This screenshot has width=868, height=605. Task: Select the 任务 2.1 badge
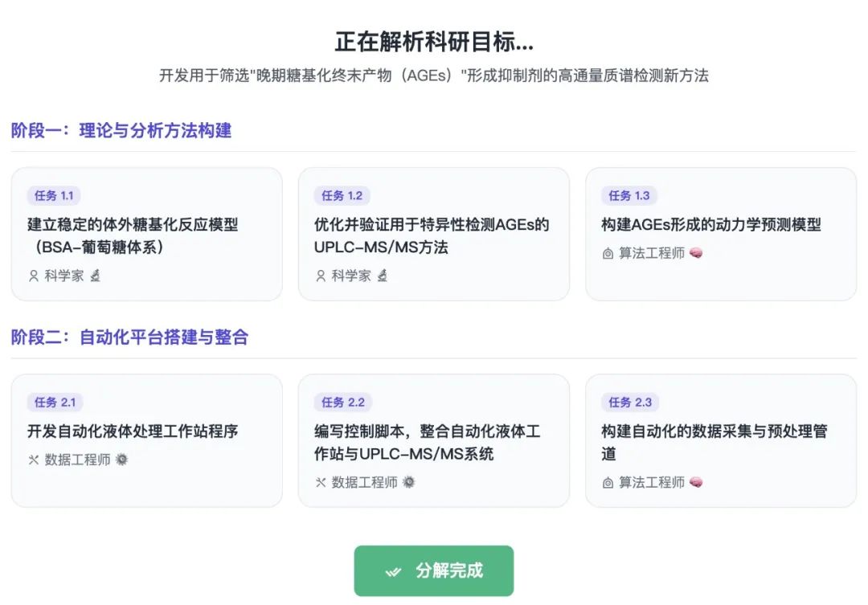click(55, 403)
